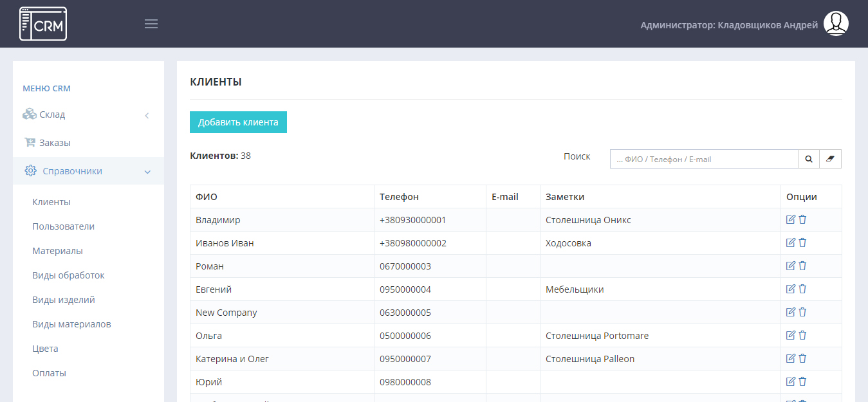
Task: Open the administrator profile avatar
Action: point(836,24)
